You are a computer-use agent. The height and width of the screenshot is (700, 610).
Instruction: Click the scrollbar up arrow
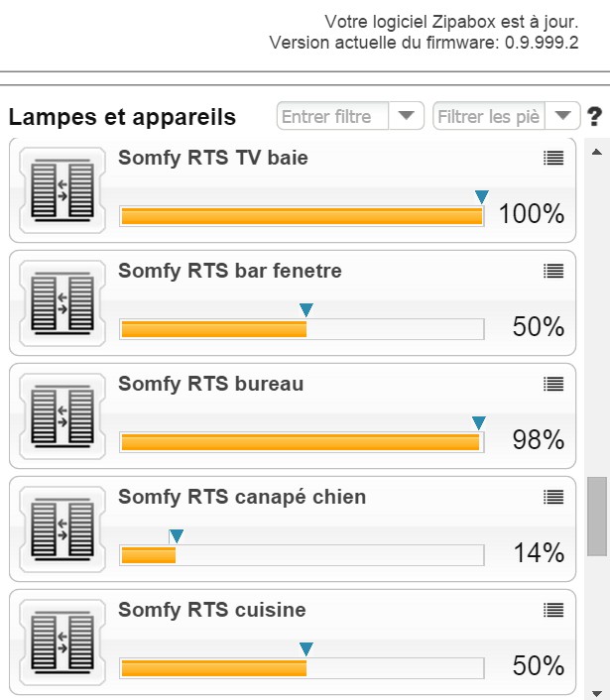click(596, 153)
